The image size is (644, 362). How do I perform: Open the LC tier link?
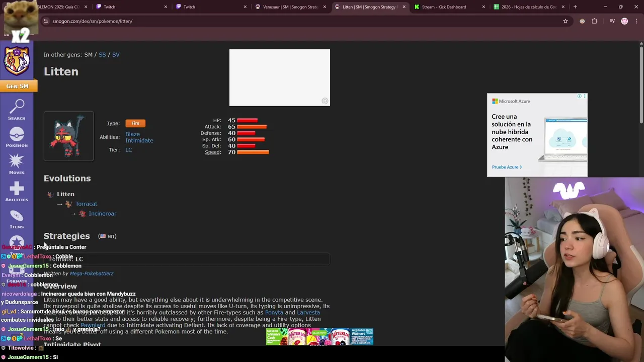pos(129,150)
